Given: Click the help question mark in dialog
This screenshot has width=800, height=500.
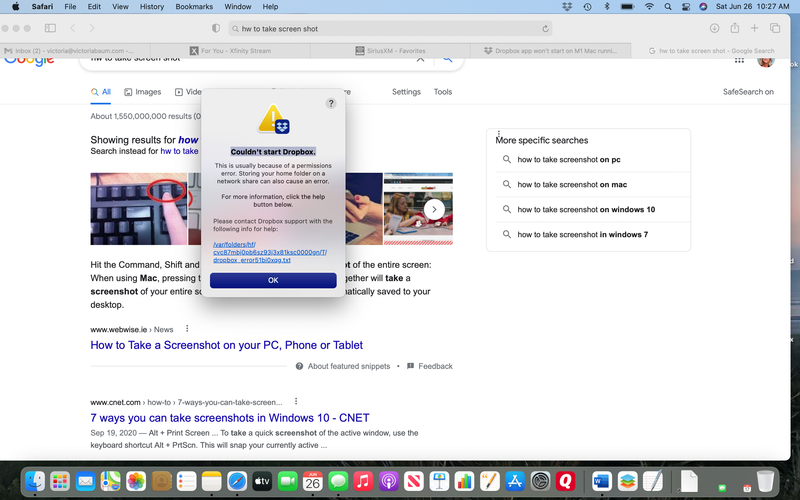Looking at the screenshot, I should pyautogui.click(x=331, y=103).
